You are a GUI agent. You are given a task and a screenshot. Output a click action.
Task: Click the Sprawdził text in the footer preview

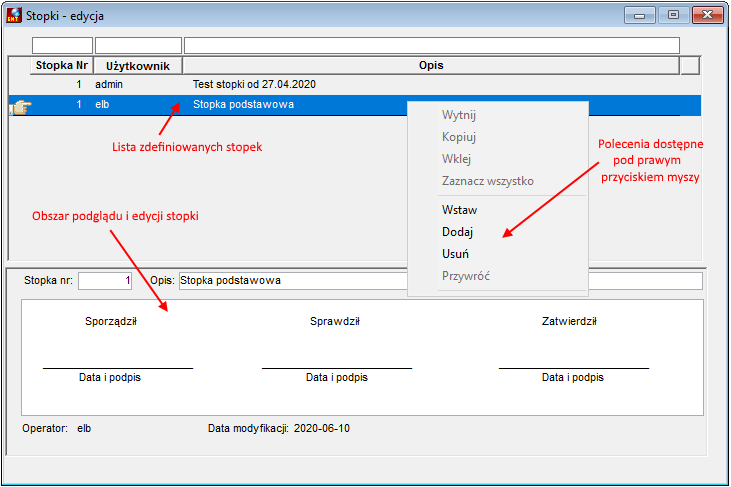click(x=335, y=321)
